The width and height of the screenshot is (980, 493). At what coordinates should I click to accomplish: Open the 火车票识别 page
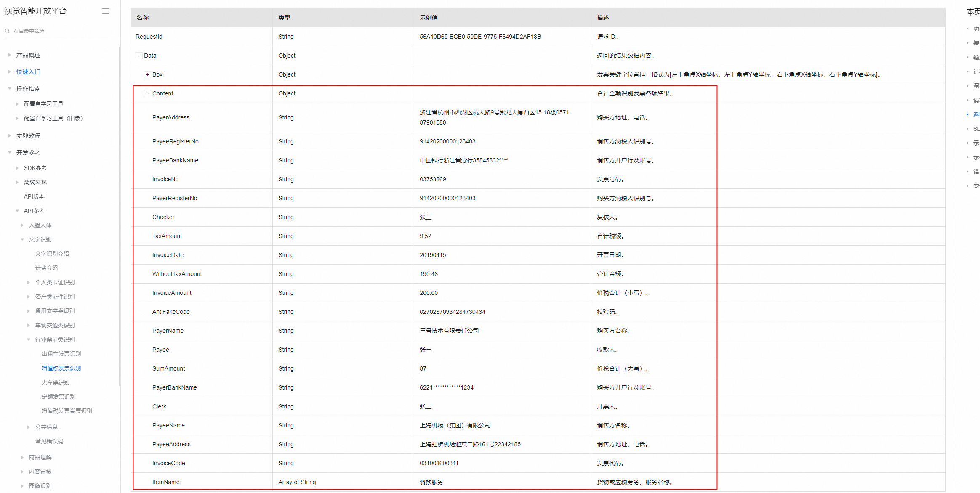[x=56, y=382]
